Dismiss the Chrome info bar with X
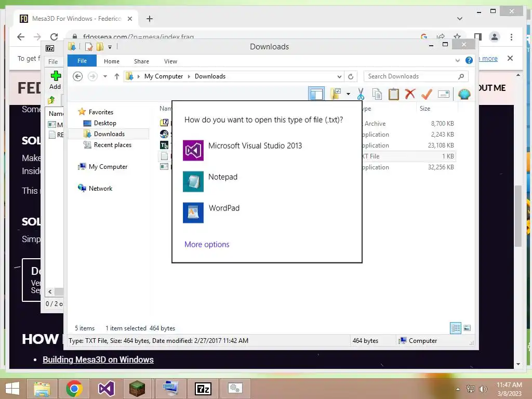 tap(510, 58)
